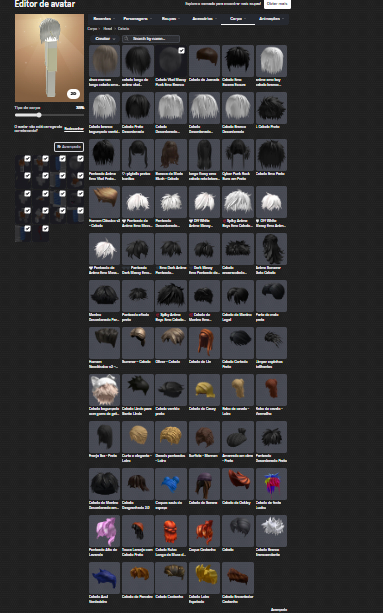Click the Avançado link at the page bottom
Image resolution: width=383 pixels, height=613 pixels.
click(279, 609)
